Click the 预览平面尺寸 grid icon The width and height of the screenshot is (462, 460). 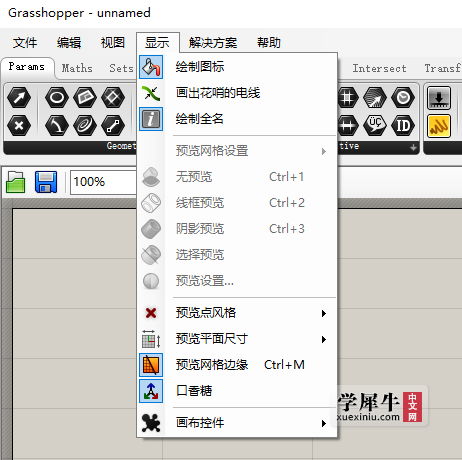[x=151, y=339]
